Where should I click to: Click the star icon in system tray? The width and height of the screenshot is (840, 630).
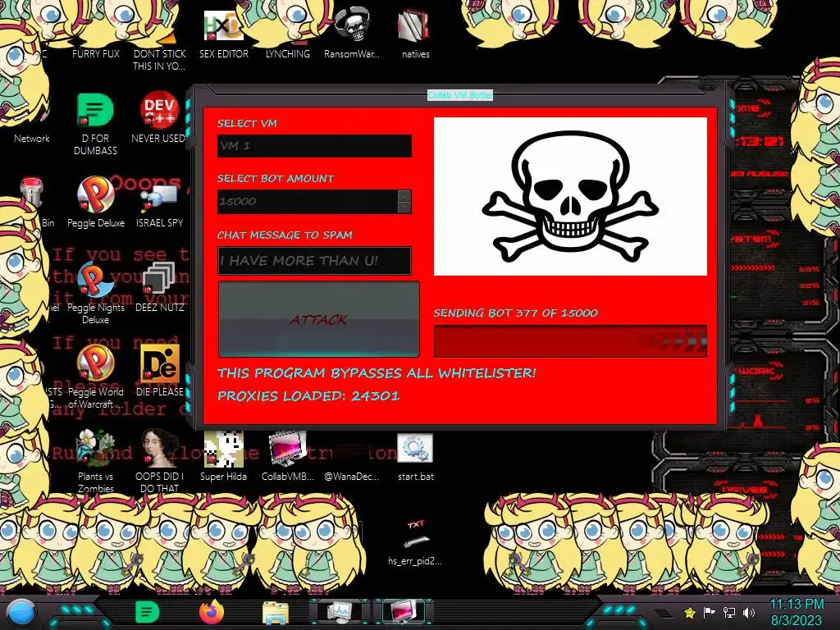(x=690, y=613)
